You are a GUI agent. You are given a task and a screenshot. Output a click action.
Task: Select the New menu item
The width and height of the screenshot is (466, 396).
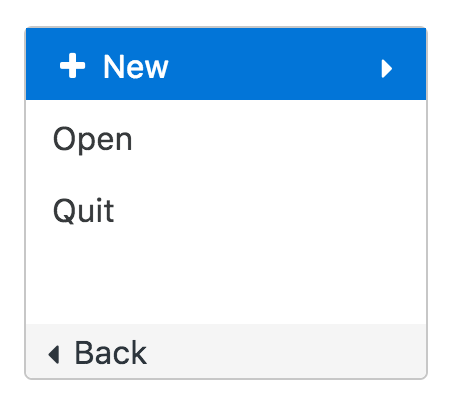226,64
